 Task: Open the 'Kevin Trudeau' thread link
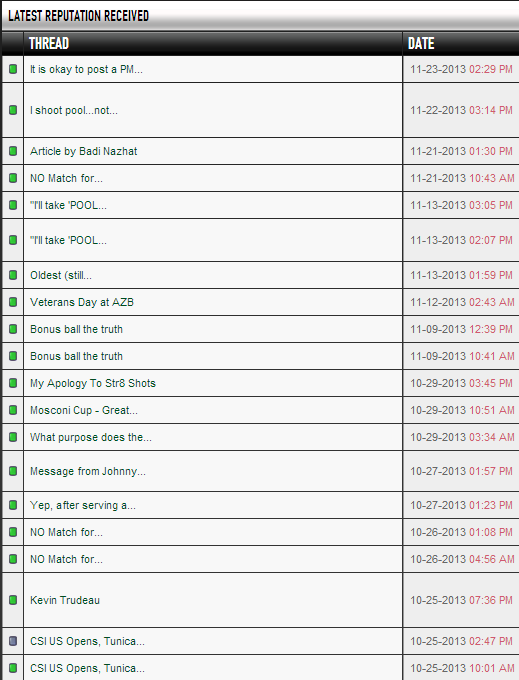coord(65,600)
